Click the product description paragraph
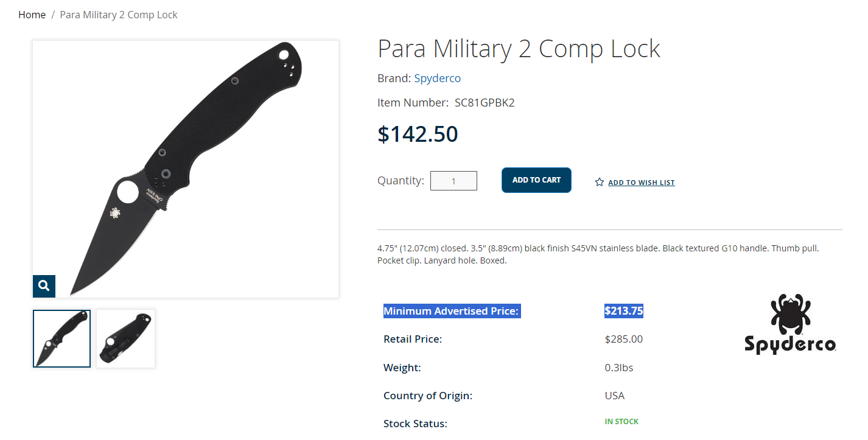This screenshot has height=440, width=868. point(598,254)
